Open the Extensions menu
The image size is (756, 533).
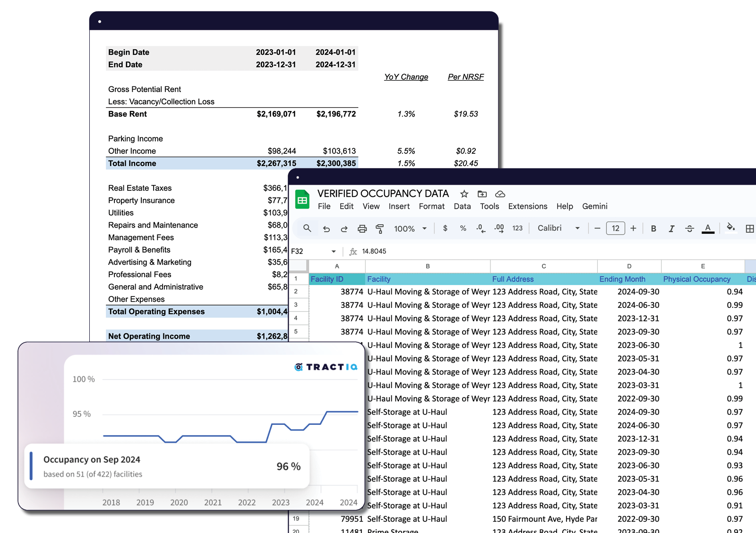coord(527,206)
